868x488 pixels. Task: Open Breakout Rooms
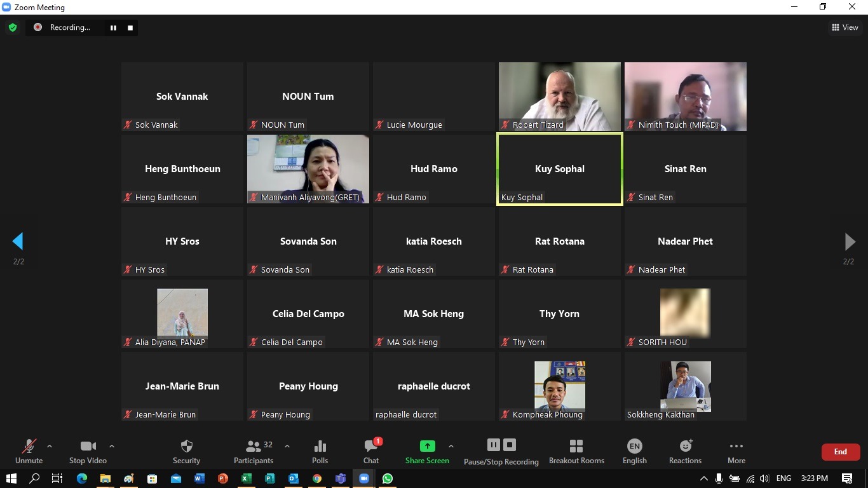(x=576, y=451)
